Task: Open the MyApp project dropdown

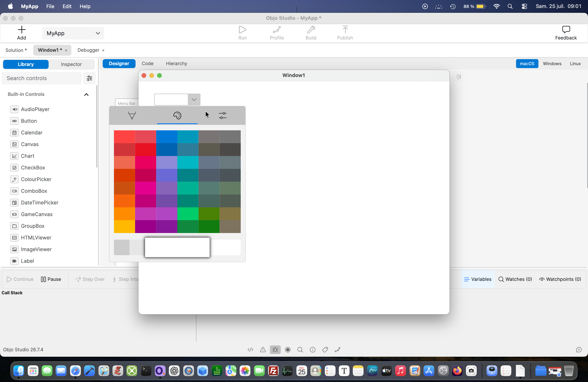Action: (x=73, y=33)
